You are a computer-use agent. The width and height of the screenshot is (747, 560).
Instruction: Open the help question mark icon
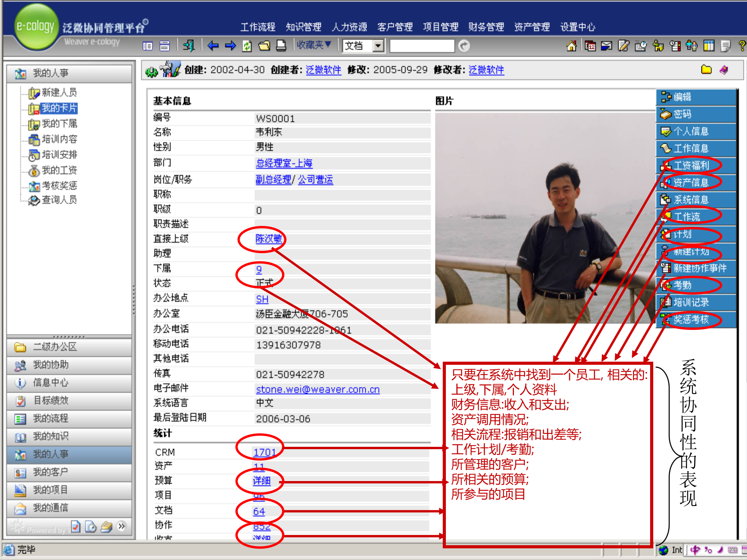742,46
